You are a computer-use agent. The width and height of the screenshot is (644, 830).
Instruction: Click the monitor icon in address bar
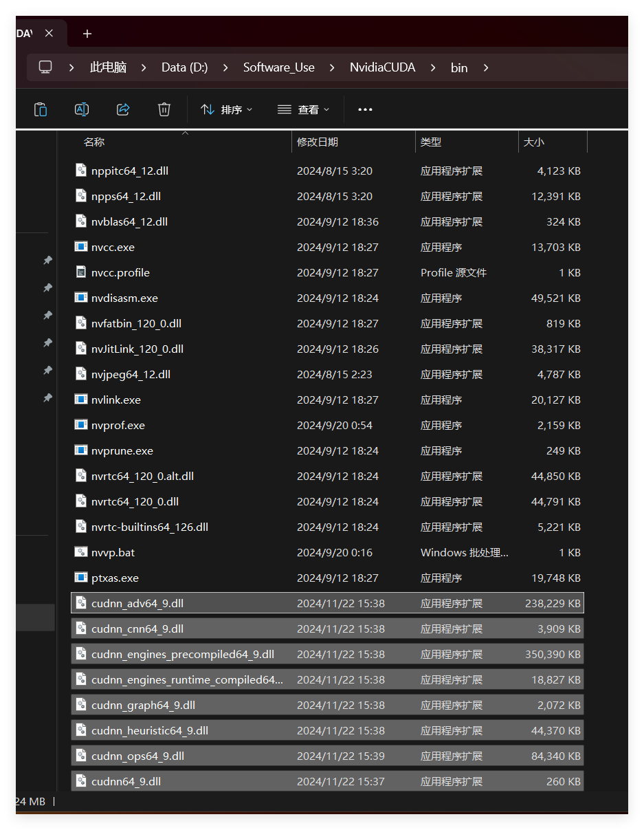[x=45, y=67]
